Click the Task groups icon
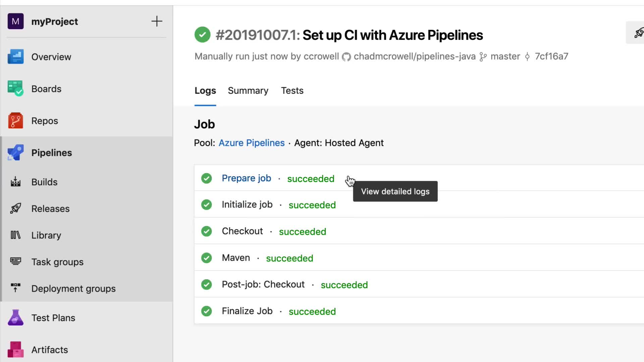Screen dimensions: 644x362 click(x=15, y=261)
